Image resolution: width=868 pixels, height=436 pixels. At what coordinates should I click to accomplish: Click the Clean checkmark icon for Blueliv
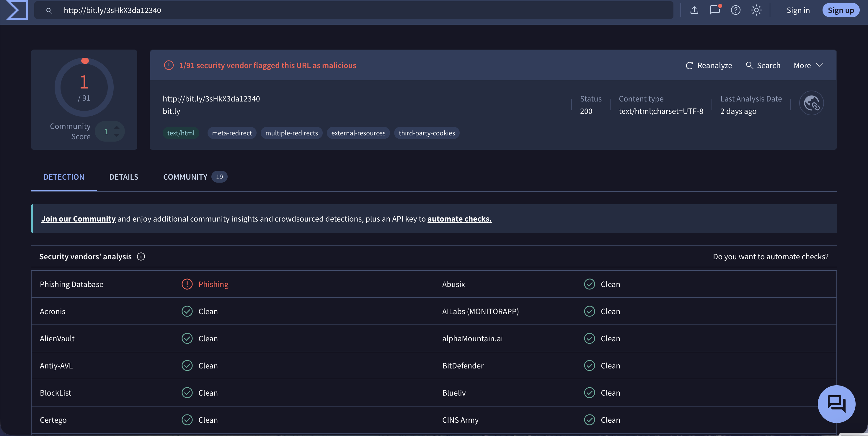click(x=589, y=393)
